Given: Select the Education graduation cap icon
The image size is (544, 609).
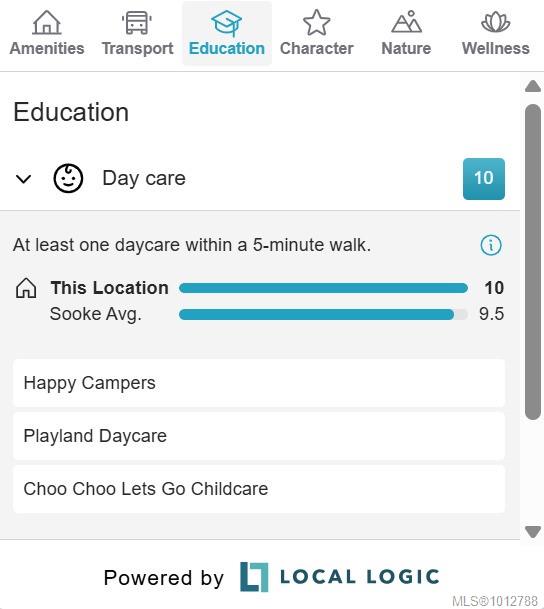Looking at the screenshot, I should pos(226,23).
